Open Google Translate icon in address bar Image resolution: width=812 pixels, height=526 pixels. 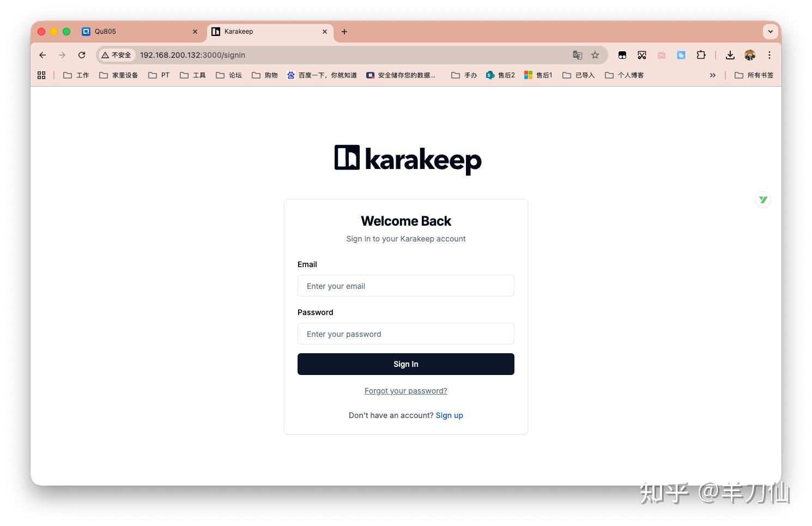[x=577, y=55]
